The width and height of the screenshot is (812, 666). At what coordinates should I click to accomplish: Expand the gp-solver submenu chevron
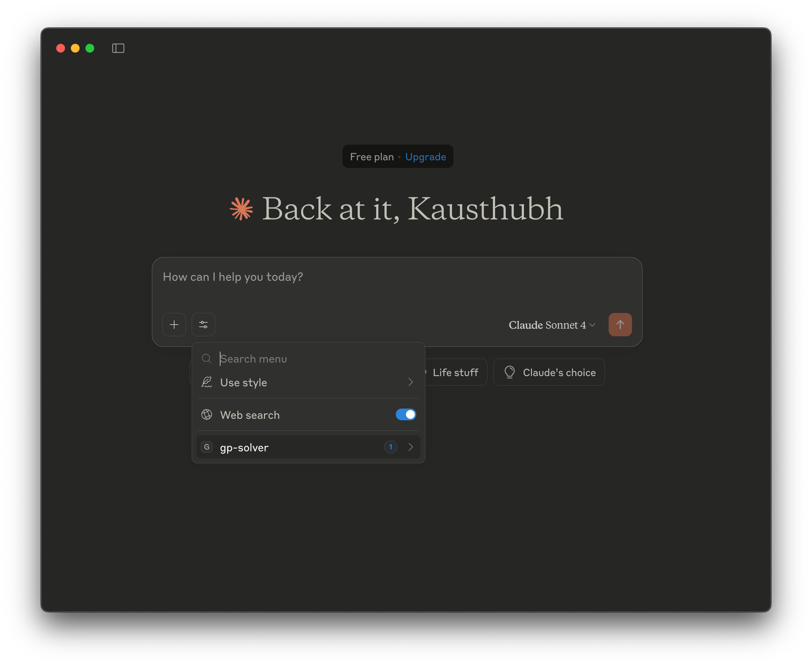tap(411, 447)
